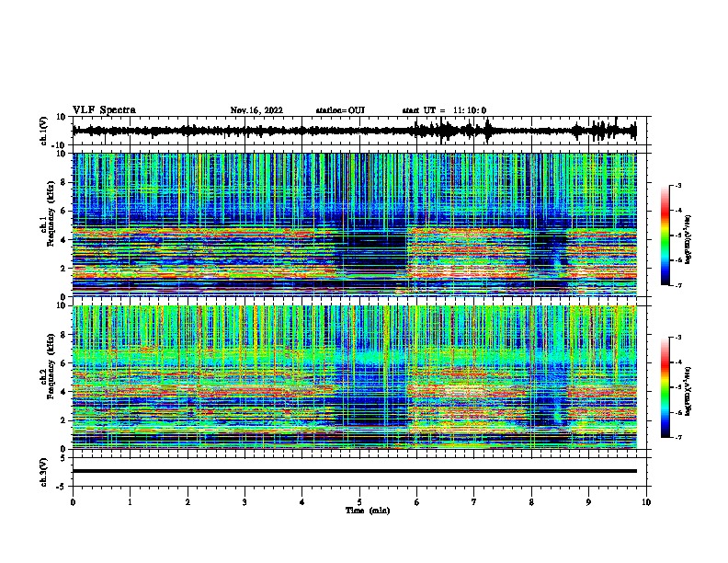This screenshot has height=563, width=728.
Task: Click the "4" kHz tick on ch.2 spectrogram
Action: (63, 392)
